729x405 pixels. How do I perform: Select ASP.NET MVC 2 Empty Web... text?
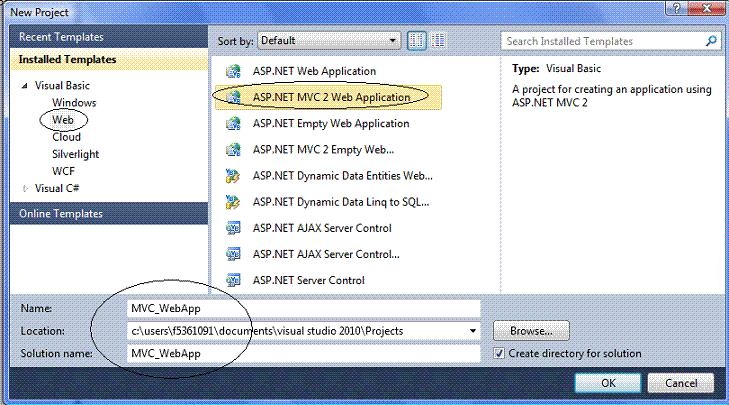tap(323, 149)
